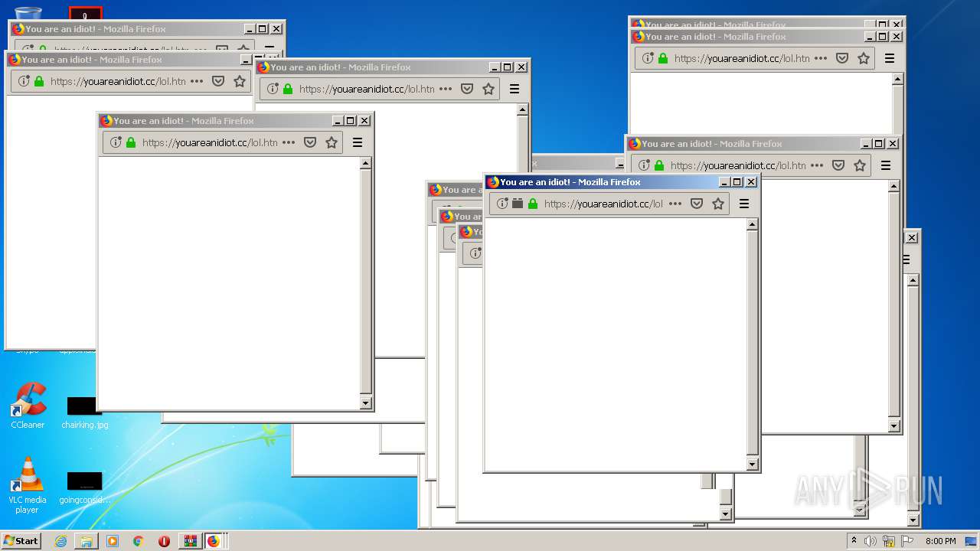Open page actions (•••) in active Firefox window
This screenshot has height=551, width=980.
pos(675,204)
